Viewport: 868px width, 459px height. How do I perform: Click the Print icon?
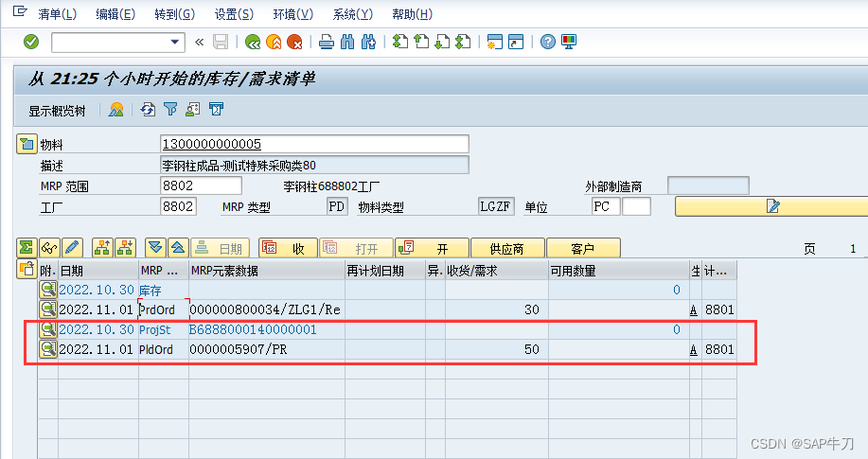pyautogui.click(x=327, y=42)
